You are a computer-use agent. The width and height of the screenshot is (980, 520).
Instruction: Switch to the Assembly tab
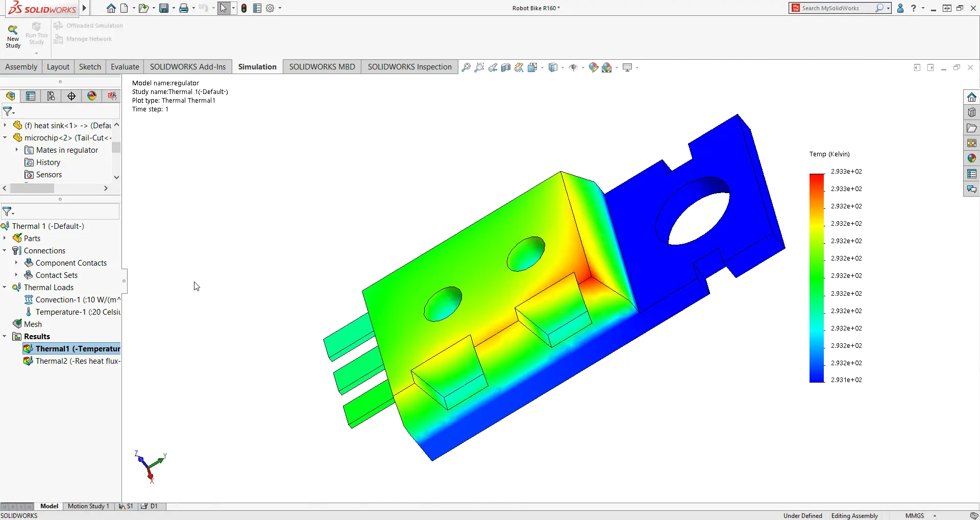tap(21, 67)
